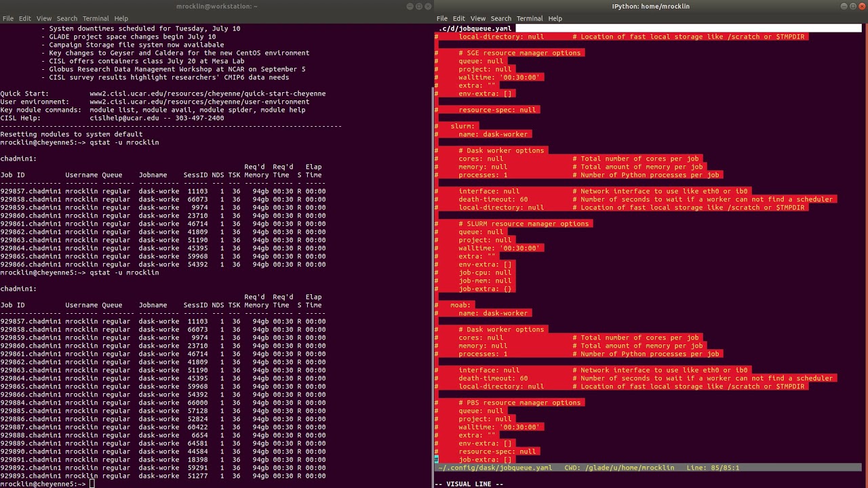The height and width of the screenshot is (488, 868).
Task: Open File menu in mrocklin@workstation terminal
Action: click(8, 18)
